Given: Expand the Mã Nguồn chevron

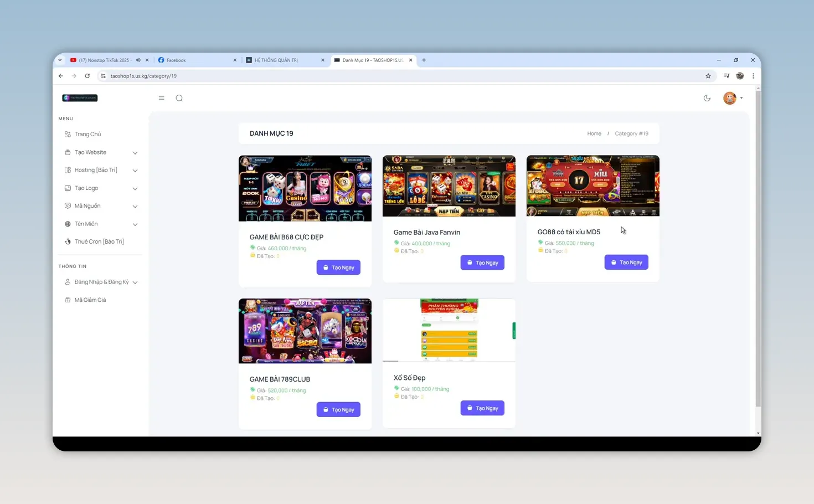Looking at the screenshot, I should pyautogui.click(x=135, y=207).
